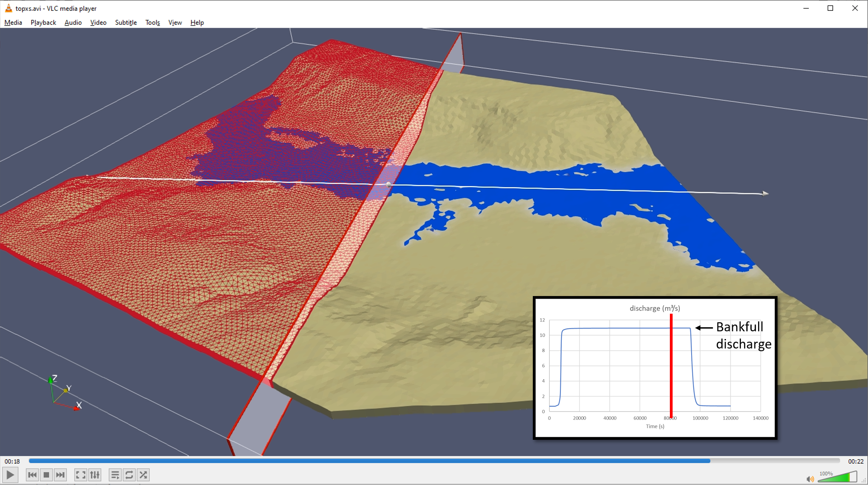Jump to the previous media item
The width and height of the screenshot is (868, 485).
tap(32, 475)
